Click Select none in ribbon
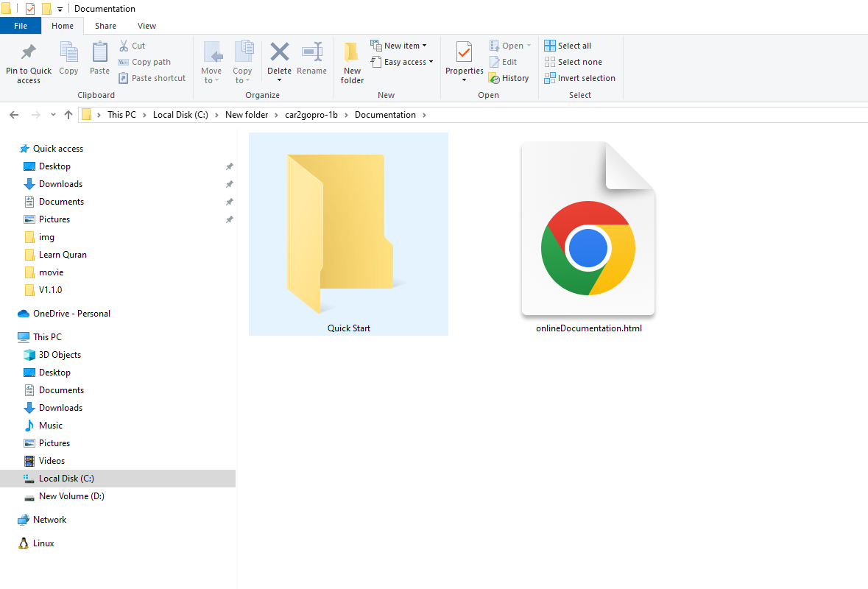868x589 pixels. click(574, 62)
